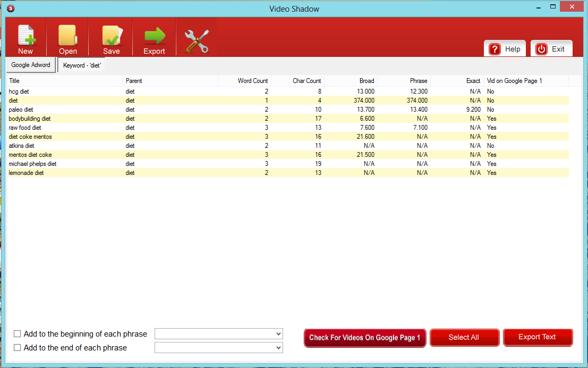Exit the application via Exit button

pyautogui.click(x=551, y=49)
